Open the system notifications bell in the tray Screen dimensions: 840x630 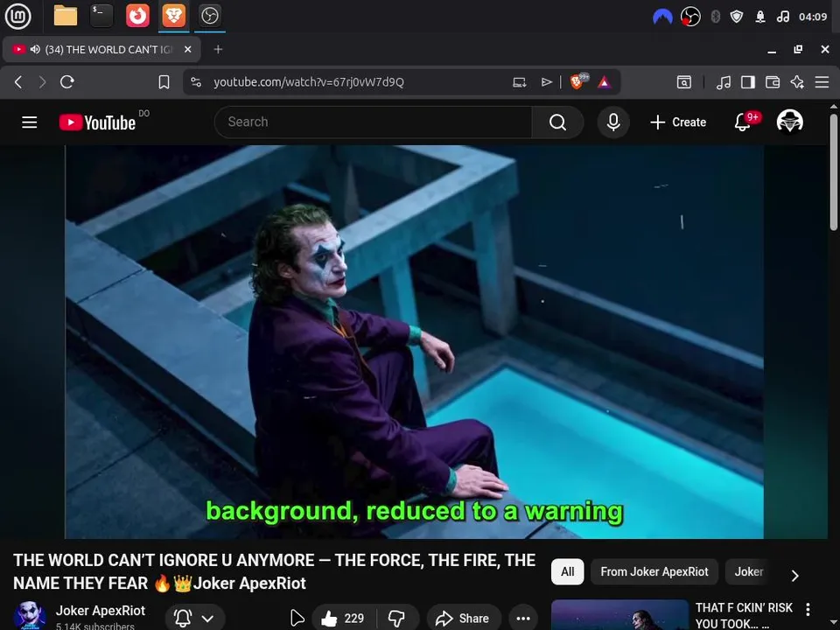pos(760,17)
